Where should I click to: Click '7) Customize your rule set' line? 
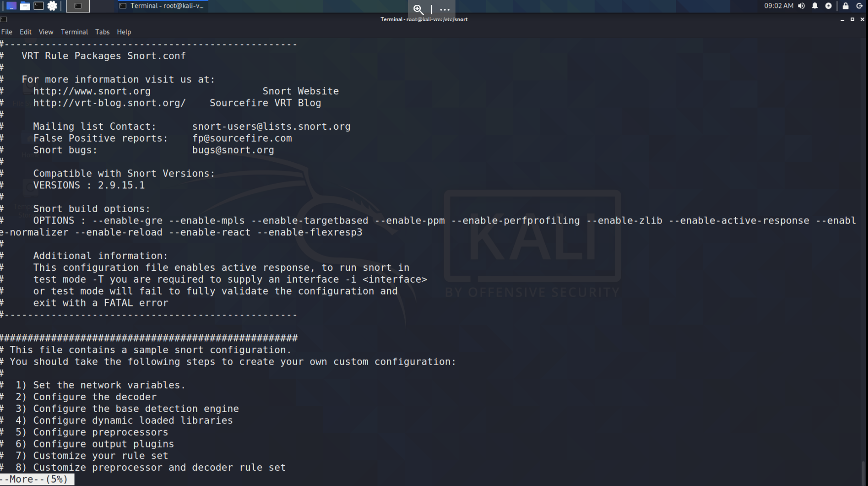point(92,456)
